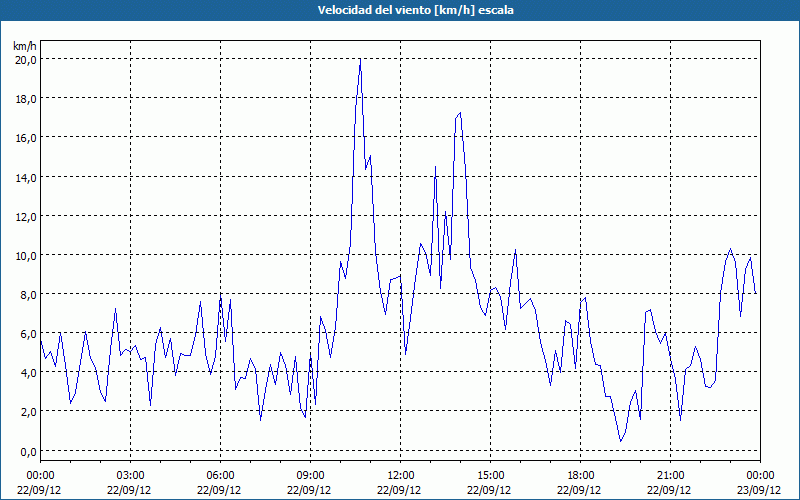Click the '8,0' y-axis value
This screenshot has width=800, height=500.
pos(28,294)
